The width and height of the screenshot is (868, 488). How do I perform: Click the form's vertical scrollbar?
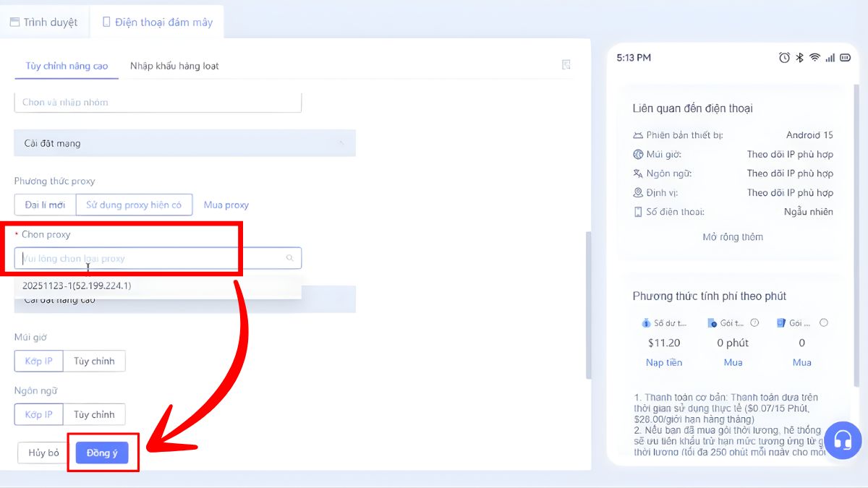click(x=587, y=304)
